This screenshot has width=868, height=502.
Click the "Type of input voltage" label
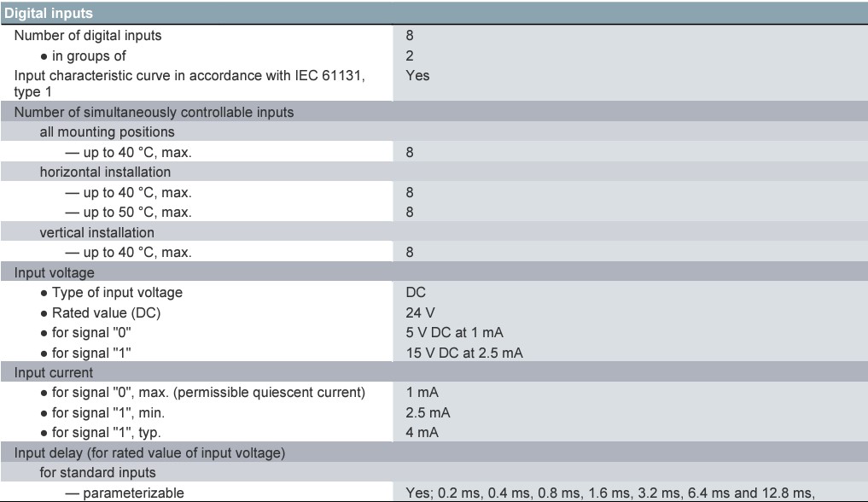tap(111, 292)
